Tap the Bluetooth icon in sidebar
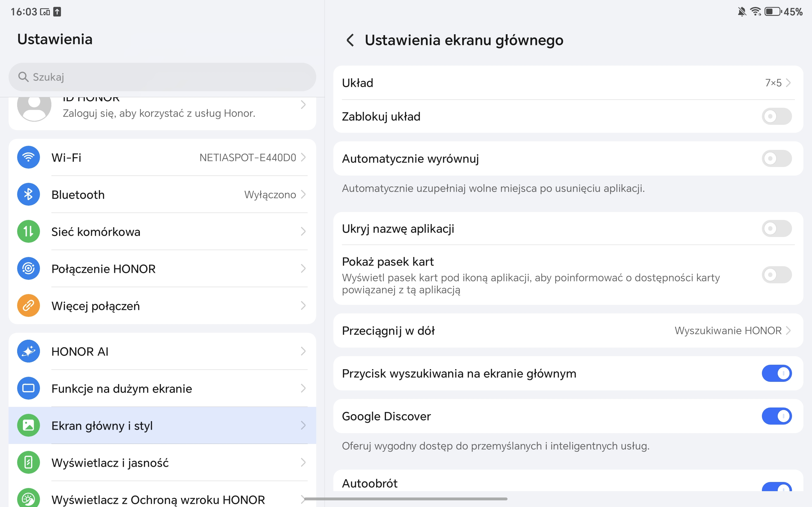The width and height of the screenshot is (812, 507). (x=29, y=195)
